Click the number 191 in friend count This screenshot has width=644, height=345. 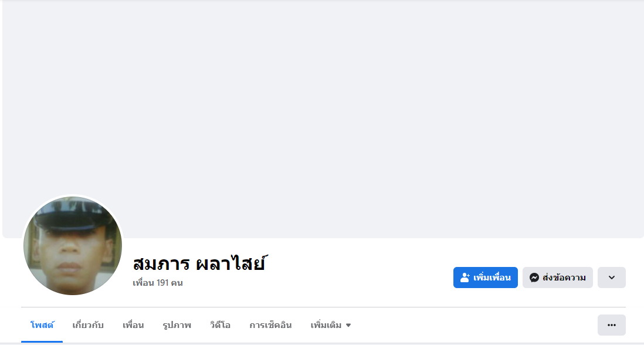point(162,283)
